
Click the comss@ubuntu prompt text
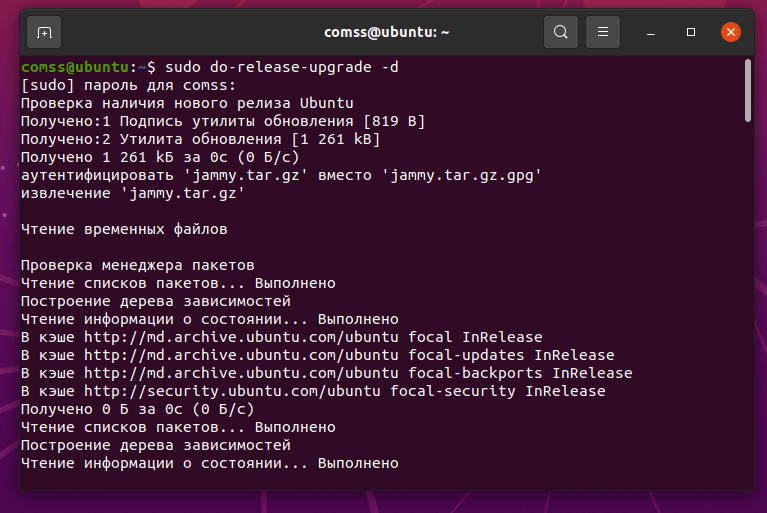75,67
